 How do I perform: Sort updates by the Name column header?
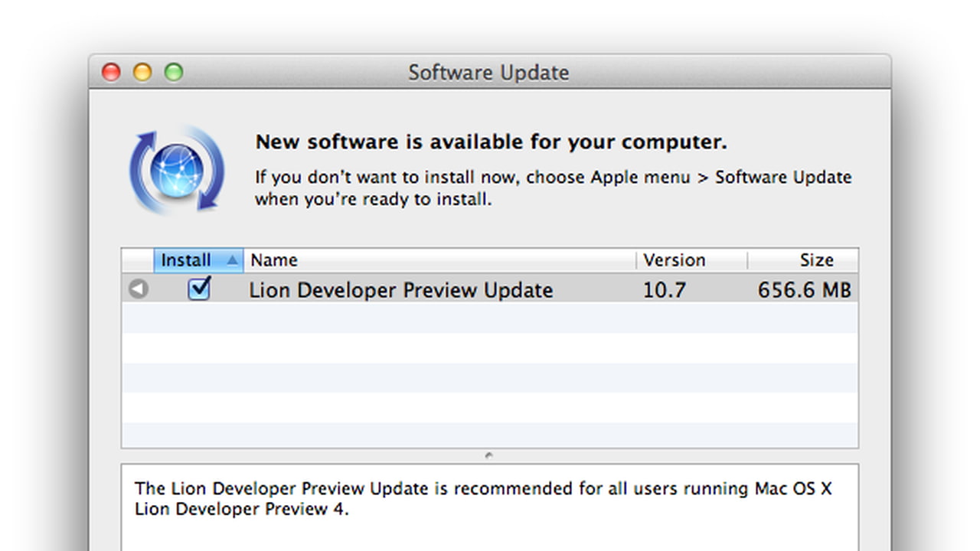click(x=439, y=260)
